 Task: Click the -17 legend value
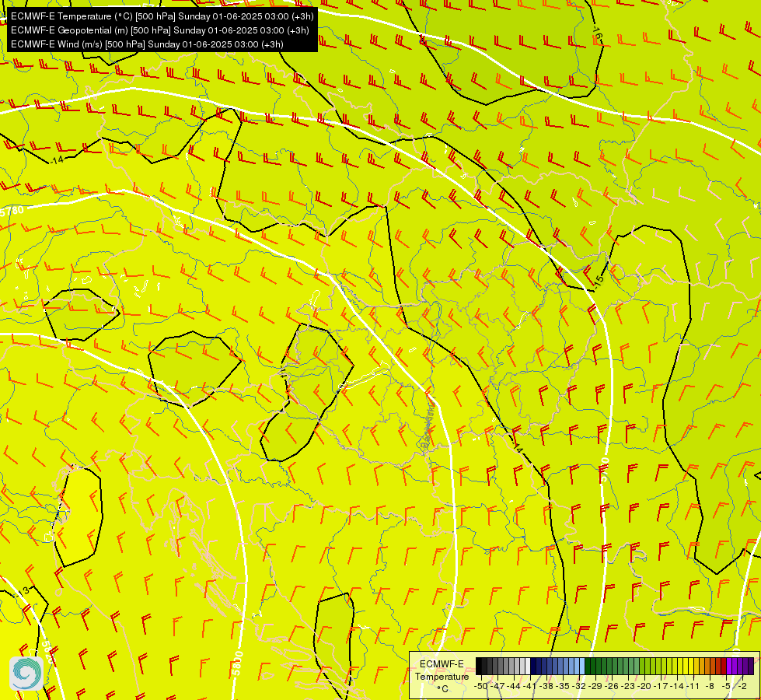(x=661, y=686)
